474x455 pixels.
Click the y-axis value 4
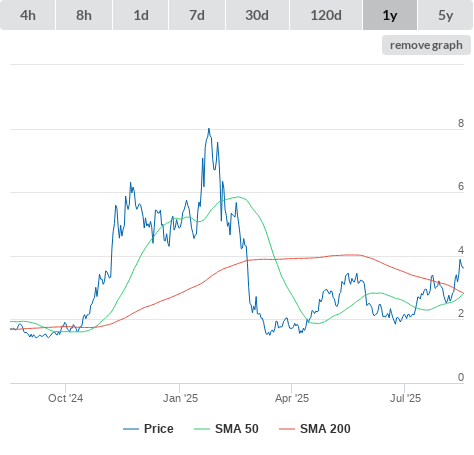click(x=461, y=250)
